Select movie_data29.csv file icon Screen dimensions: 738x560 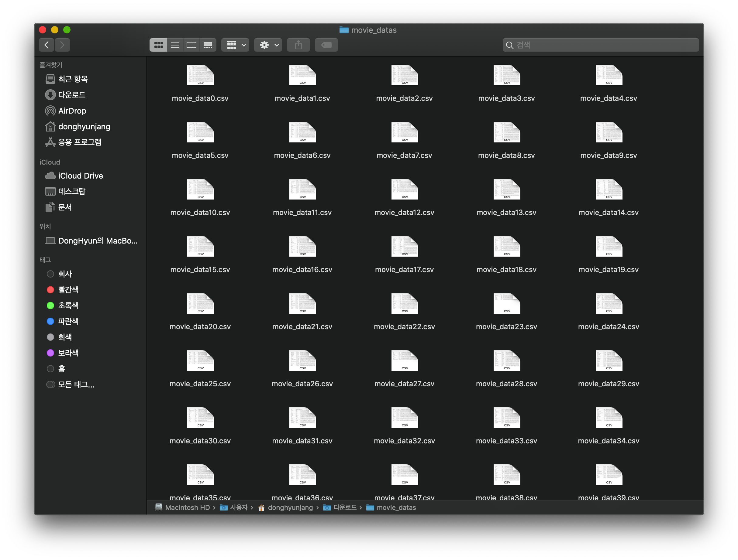(609, 360)
